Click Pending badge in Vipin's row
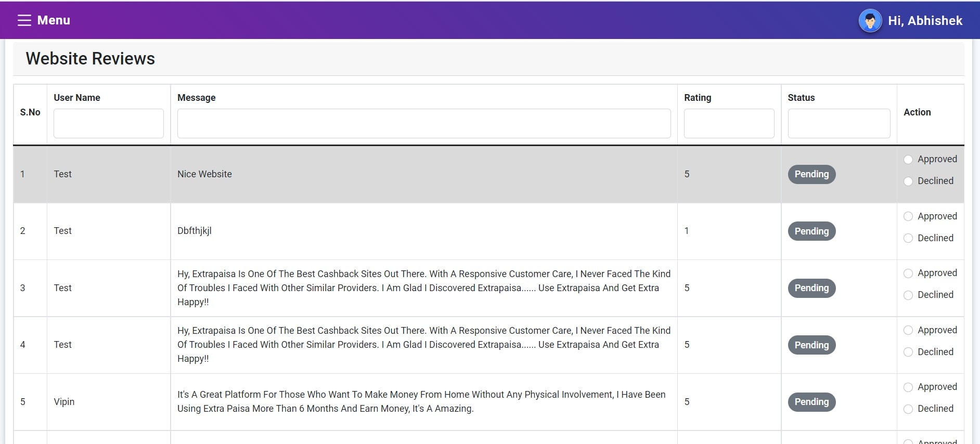This screenshot has height=444, width=980. pos(811,402)
